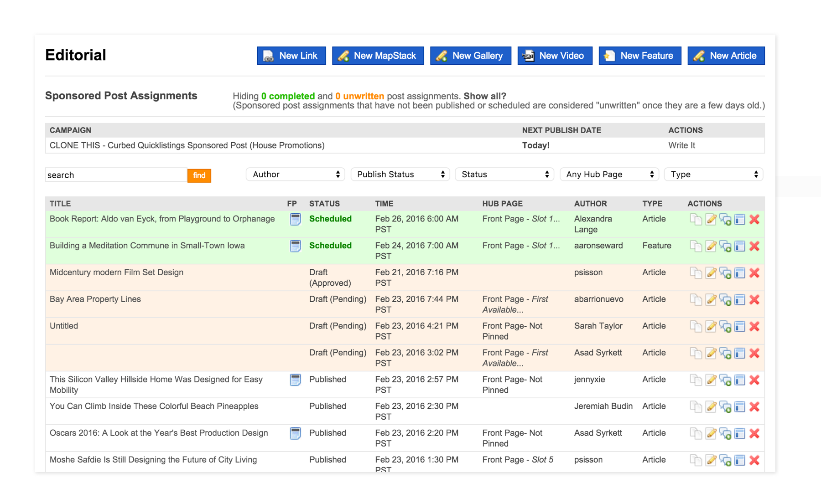Image resolution: width=821 pixels, height=504 pixels.
Task: Open layout icon for 'Bay Area Property Lines'
Action: click(740, 300)
